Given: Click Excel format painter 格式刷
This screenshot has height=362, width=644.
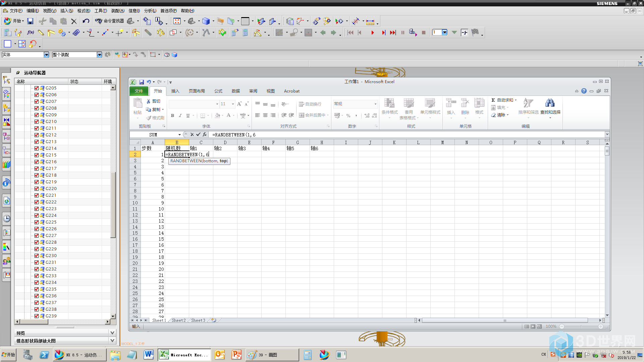Looking at the screenshot, I should [155, 118].
